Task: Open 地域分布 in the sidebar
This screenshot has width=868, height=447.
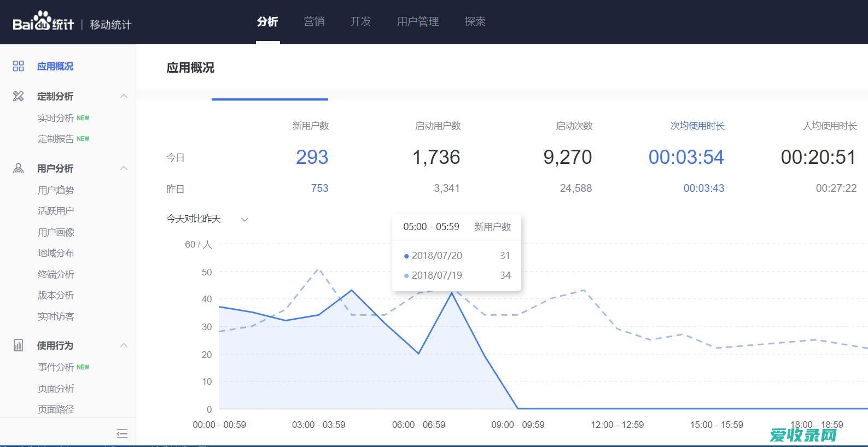Action: 56,253
